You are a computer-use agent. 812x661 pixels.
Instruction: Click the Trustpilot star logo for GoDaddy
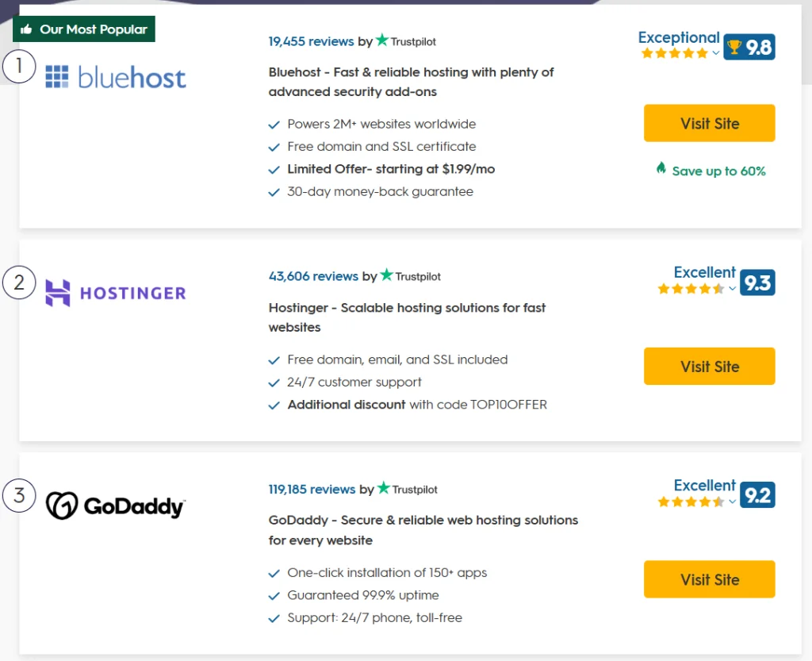384,488
